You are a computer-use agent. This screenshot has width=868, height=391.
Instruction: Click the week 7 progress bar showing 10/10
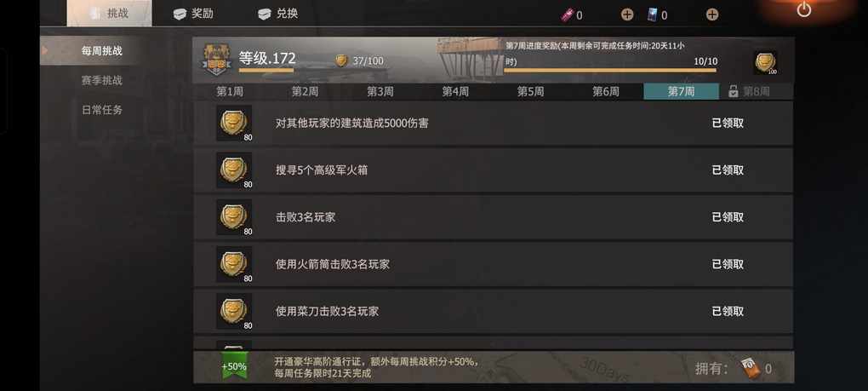click(x=610, y=71)
